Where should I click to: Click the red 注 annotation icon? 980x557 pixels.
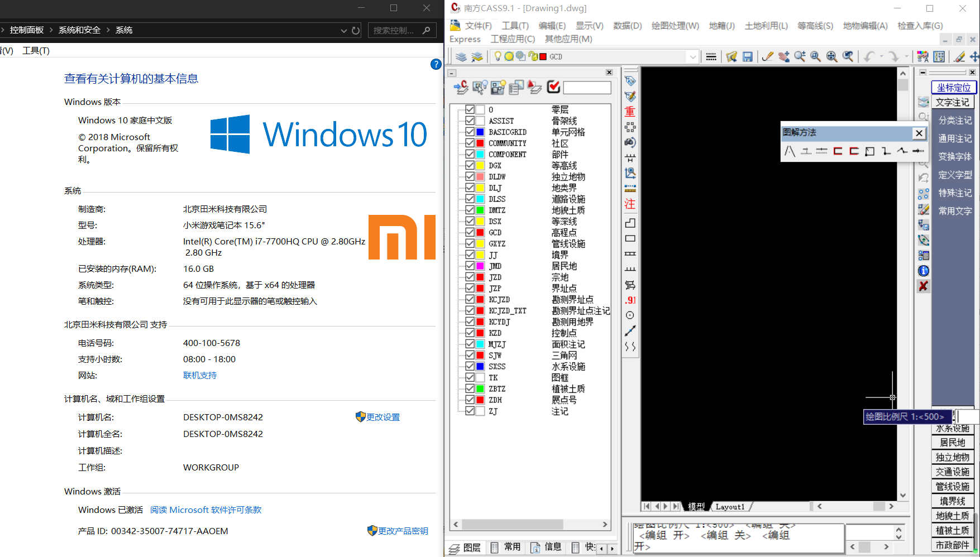(x=630, y=204)
